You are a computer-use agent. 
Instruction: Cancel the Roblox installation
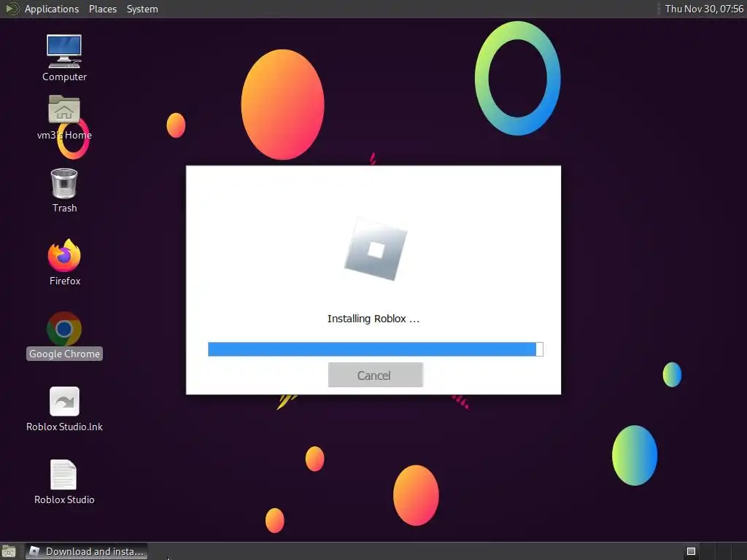click(376, 376)
